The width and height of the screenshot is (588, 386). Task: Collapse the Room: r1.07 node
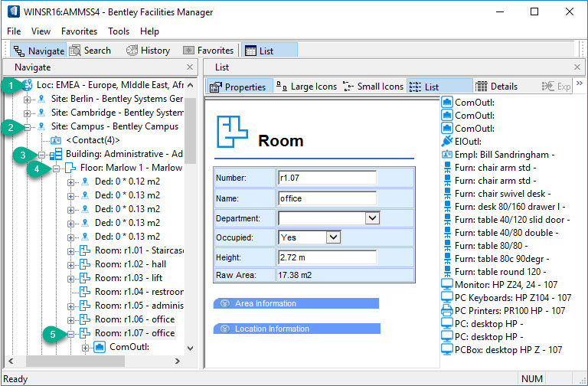[x=70, y=334]
